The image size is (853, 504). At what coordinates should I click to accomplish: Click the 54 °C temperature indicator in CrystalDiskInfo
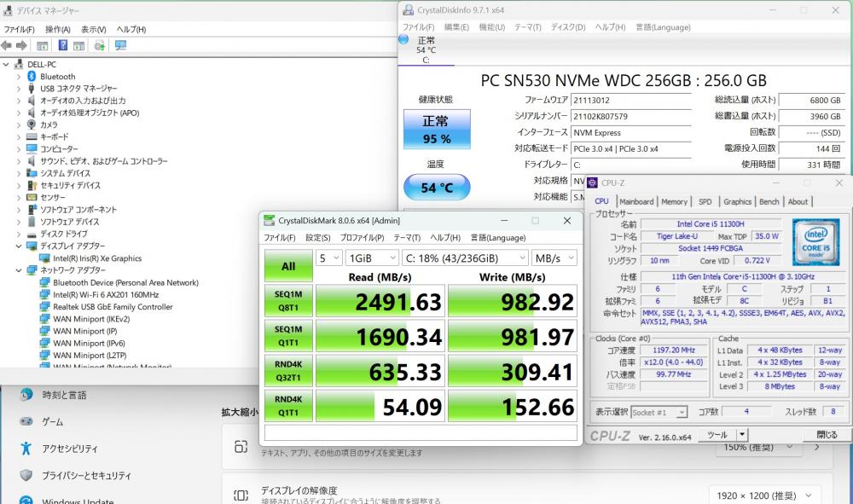point(436,188)
